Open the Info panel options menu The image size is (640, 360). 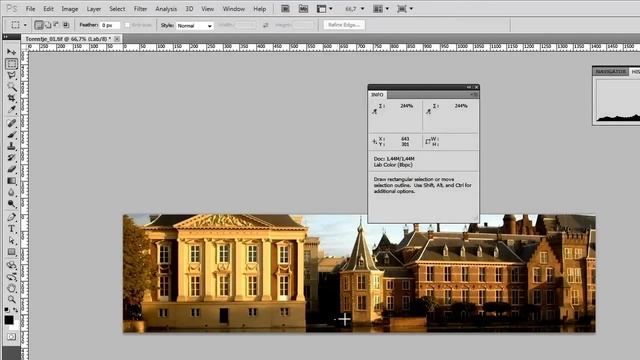[474, 95]
